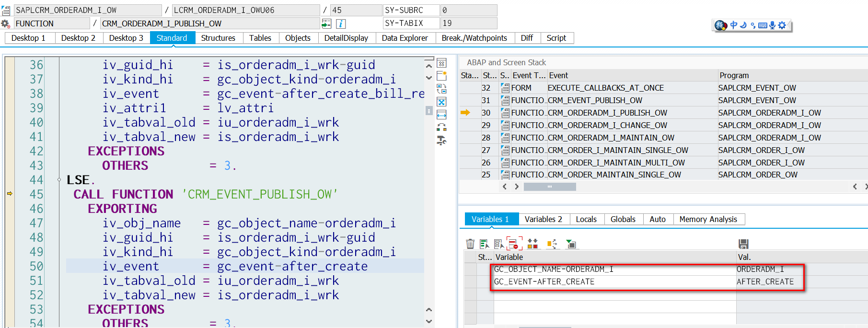Click the FORM row stack icon for level 32
This screenshot has width=868, height=328.
pyautogui.click(x=505, y=88)
